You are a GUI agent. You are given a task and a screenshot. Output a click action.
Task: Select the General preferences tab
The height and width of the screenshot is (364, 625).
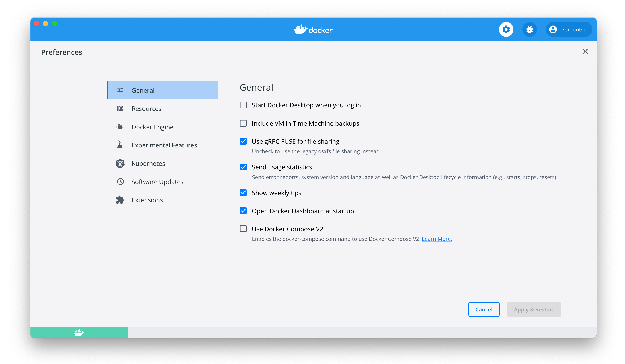click(x=162, y=90)
